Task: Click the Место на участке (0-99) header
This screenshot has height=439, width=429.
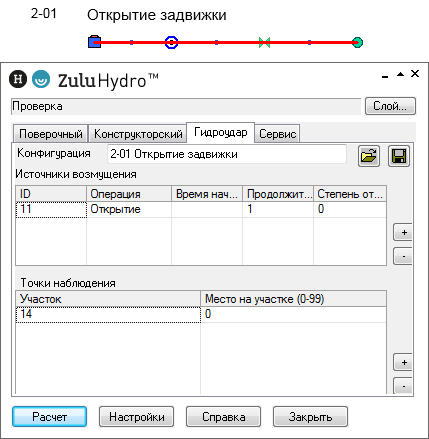Action: [294, 299]
